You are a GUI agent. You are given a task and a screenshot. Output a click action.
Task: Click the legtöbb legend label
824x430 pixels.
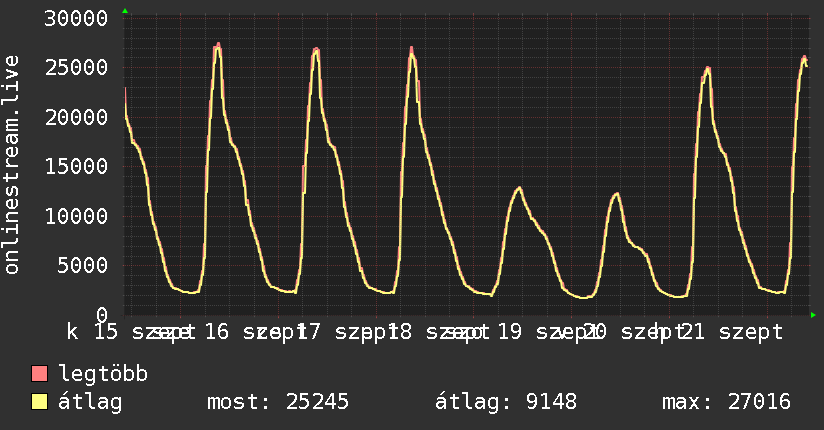click(103, 374)
